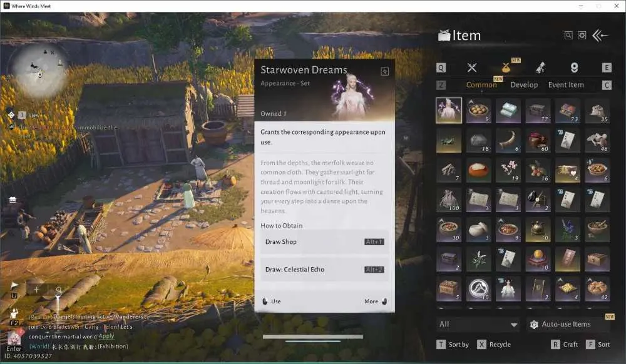Click the Z previous sub-tab key
This screenshot has width=626, height=364.
[x=441, y=85]
